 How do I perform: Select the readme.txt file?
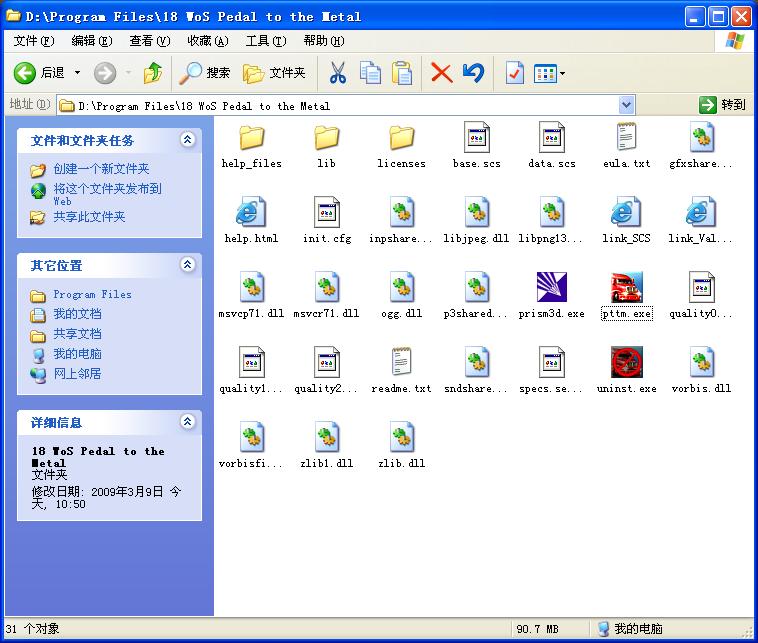(x=401, y=363)
